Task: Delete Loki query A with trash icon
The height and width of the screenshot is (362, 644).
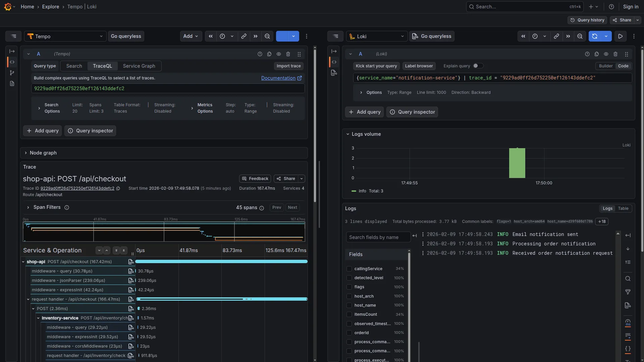Action: pos(615,54)
